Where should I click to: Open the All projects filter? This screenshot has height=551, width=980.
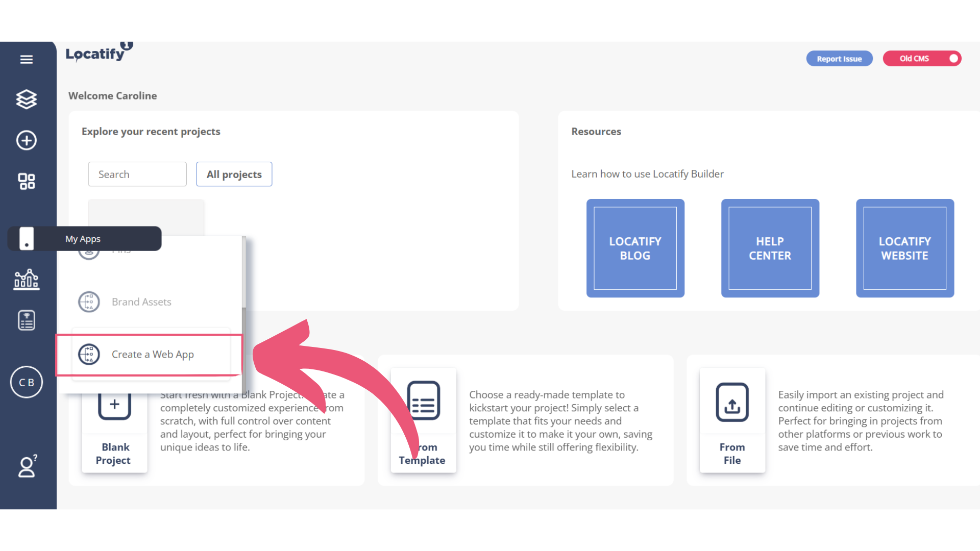point(234,174)
